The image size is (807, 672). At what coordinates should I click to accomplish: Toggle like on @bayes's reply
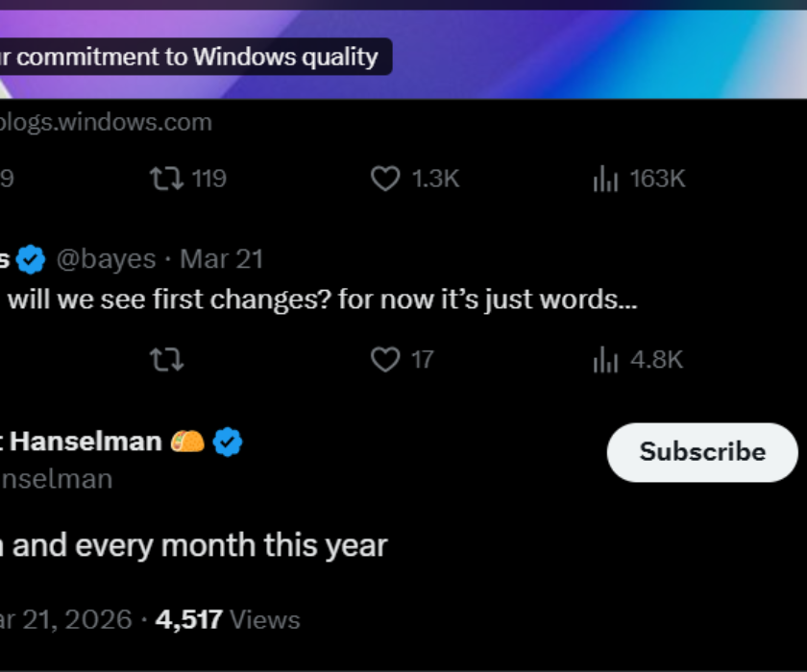point(385,359)
